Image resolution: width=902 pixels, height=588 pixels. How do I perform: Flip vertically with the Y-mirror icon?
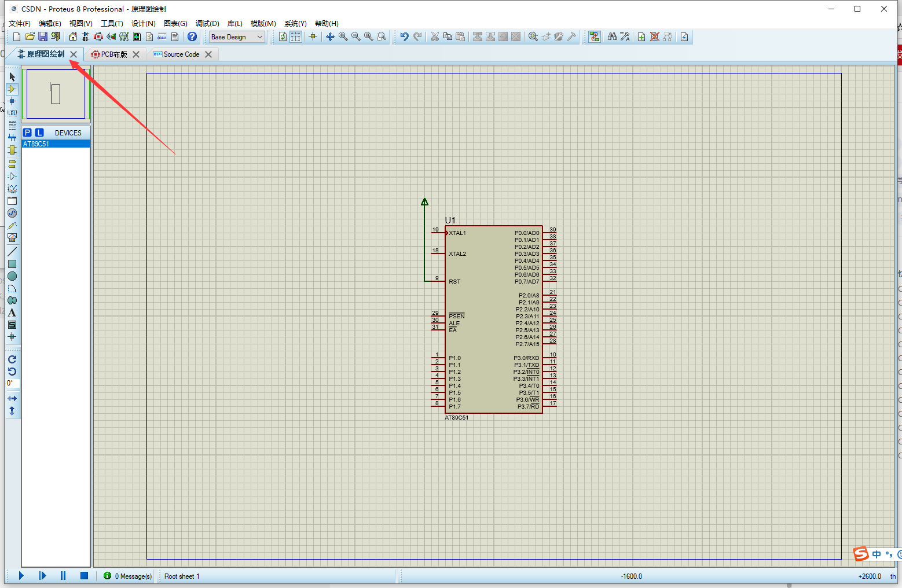(12, 411)
